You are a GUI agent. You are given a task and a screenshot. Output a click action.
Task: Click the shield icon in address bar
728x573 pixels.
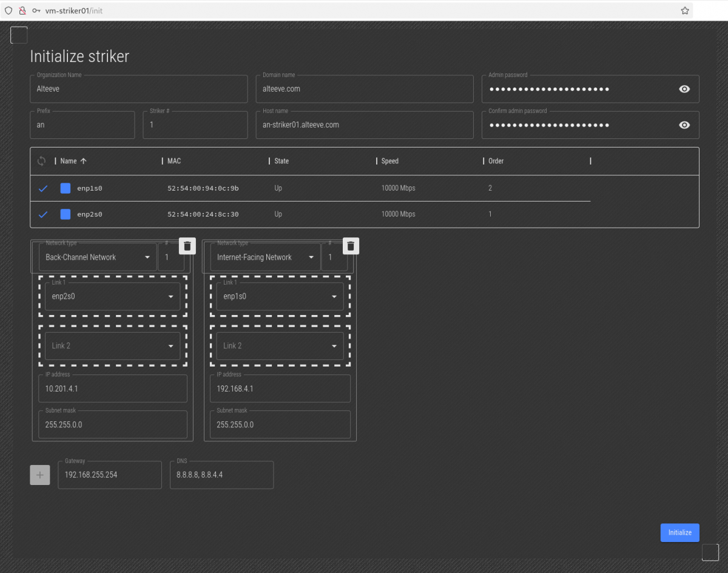click(8, 10)
